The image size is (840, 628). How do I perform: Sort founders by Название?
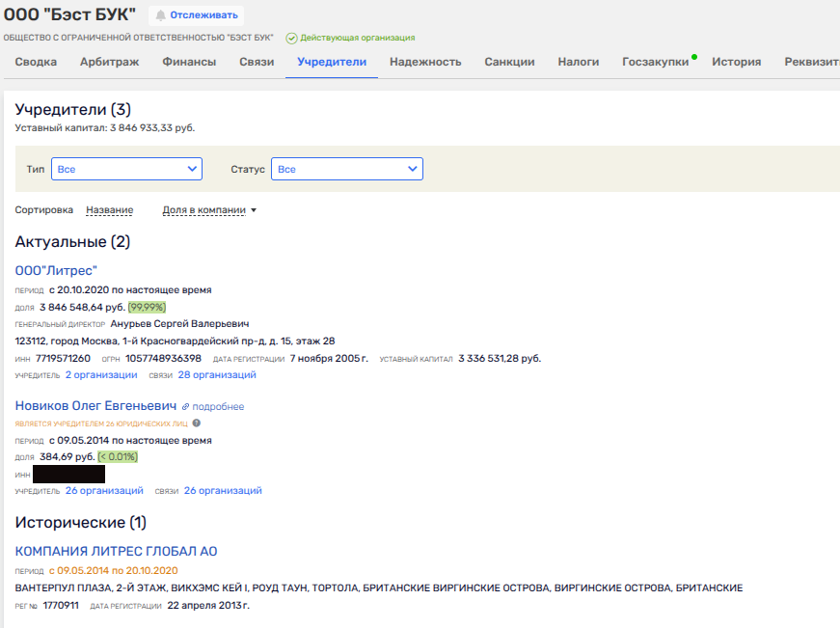pyautogui.click(x=109, y=210)
